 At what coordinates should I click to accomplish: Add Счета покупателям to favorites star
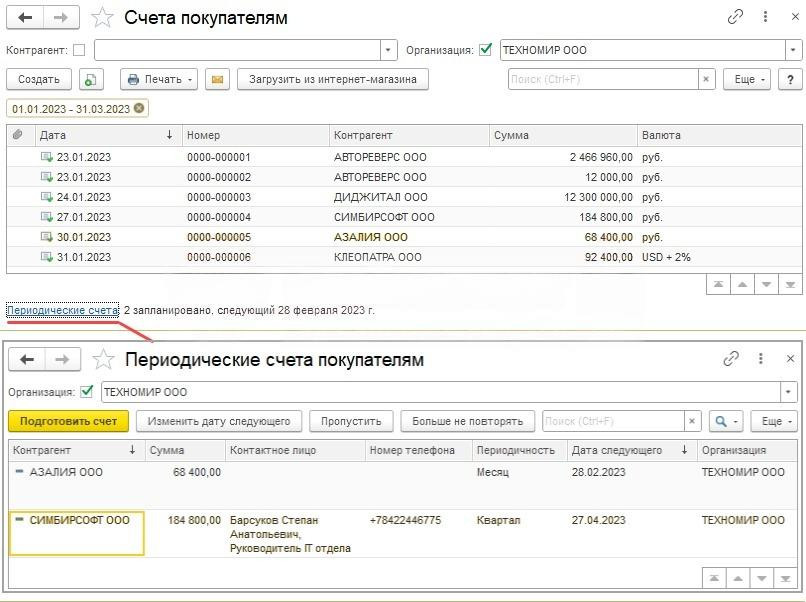click(102, 17)
